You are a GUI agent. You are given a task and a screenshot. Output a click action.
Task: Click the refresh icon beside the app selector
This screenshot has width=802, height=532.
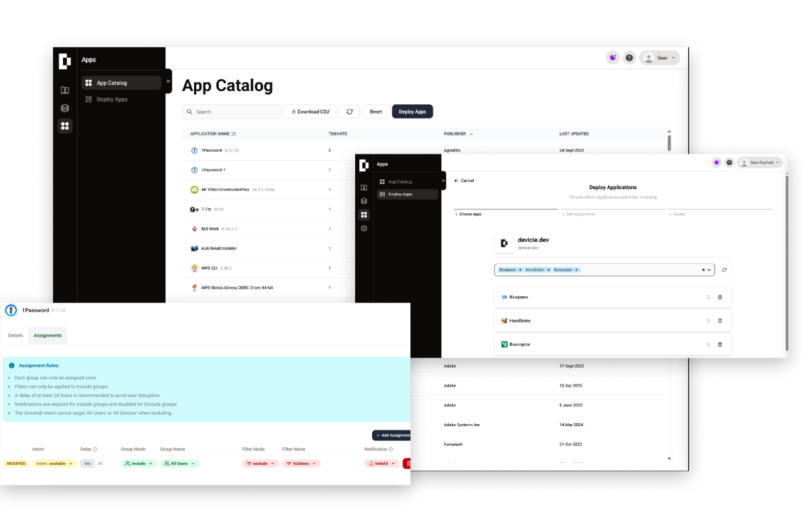pyautogui.click(x=724, y=270)
